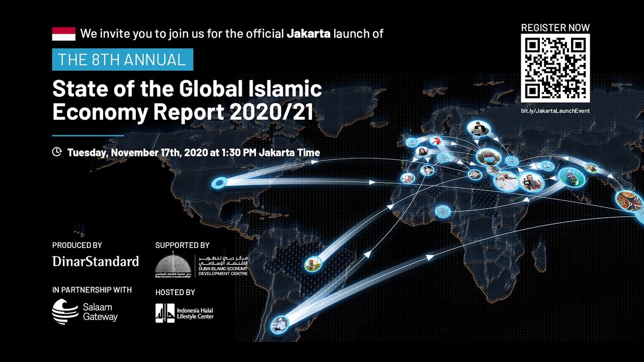
Task: Click the Dubai Islamic Economy Development Centre logo
Action: [201, 264]
